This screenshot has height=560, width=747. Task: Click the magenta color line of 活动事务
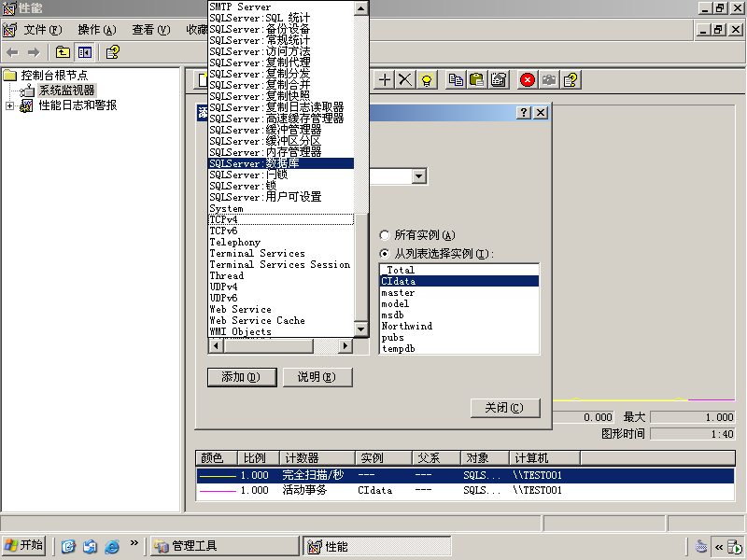(x=218, y=491)
